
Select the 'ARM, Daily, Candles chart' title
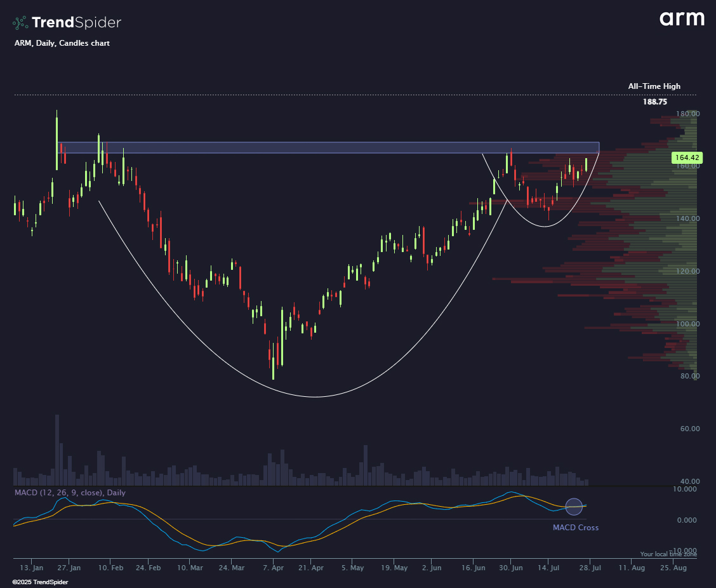62,43
